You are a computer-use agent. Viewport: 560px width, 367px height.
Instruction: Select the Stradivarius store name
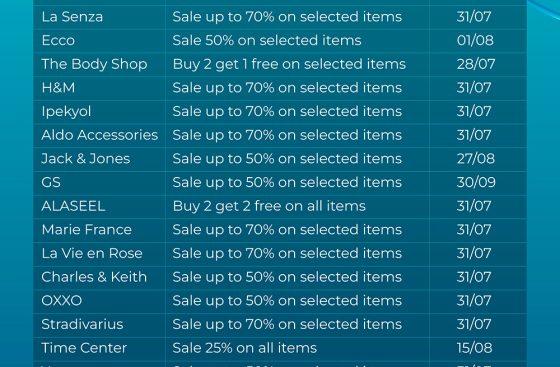click(x=82, y=324)
